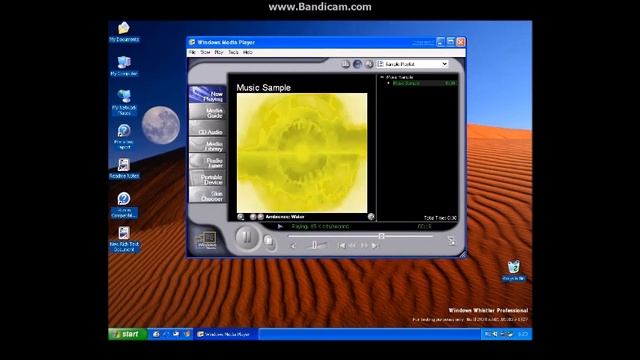The width and height of the screenshot is (640, 360).
Task: Pause playback with the round pause button
Action: 247,237
